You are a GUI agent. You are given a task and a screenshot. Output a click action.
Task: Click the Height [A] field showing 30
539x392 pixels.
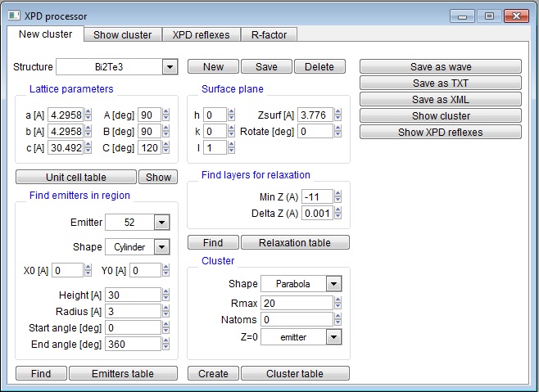tap(133, 295)
